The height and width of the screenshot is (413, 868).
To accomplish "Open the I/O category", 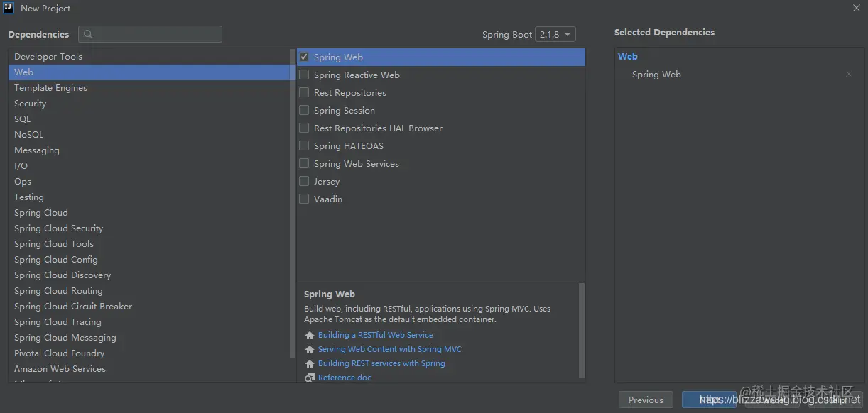I will click(x=149, y=166).
